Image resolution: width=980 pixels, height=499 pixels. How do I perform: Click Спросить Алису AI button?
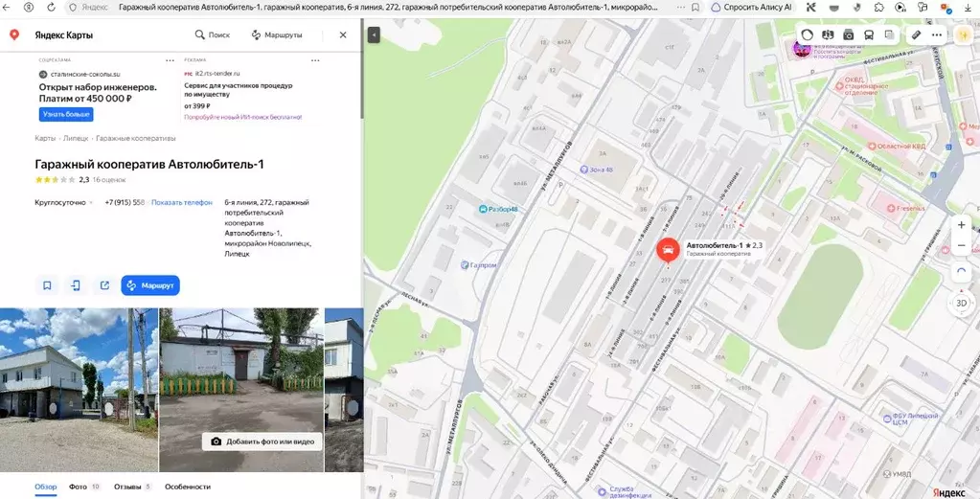(x=751, y=8)
